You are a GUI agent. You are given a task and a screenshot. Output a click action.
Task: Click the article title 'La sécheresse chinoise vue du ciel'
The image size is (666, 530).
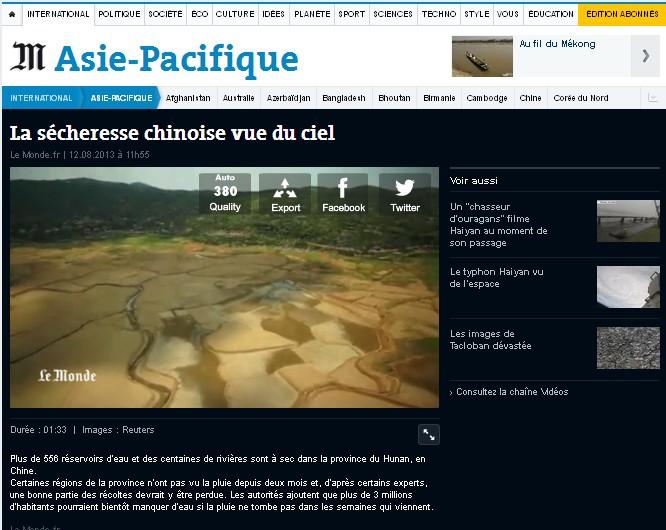click(x=172, y=133)
